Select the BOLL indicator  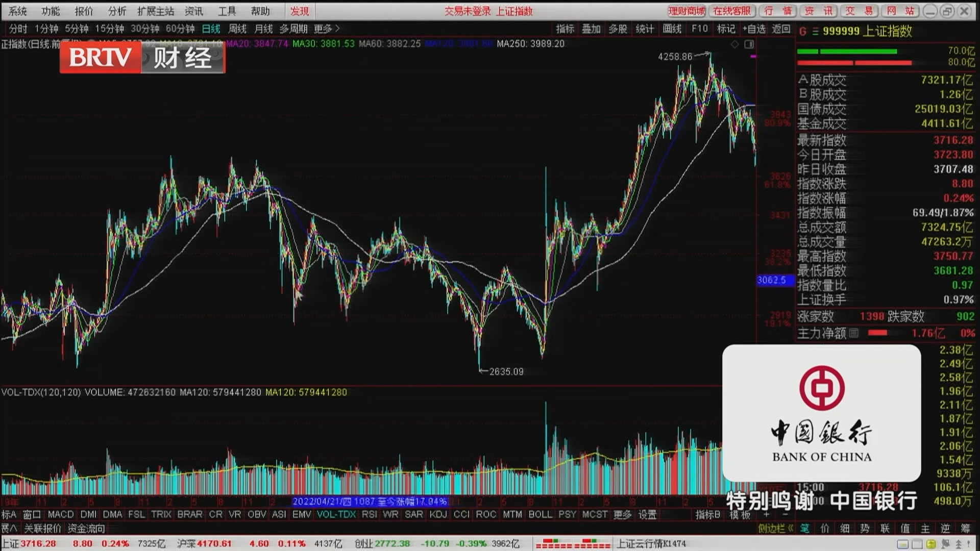click(541, 515)
